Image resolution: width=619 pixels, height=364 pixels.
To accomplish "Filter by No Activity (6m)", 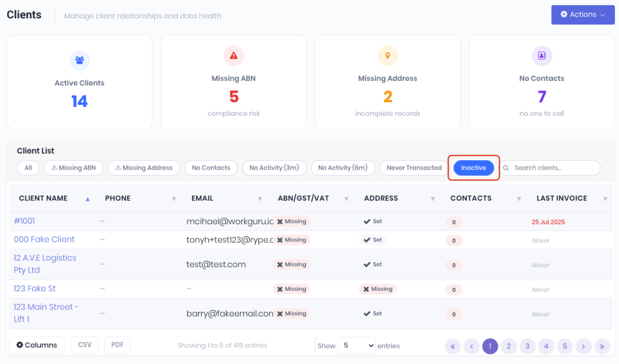I will [x=343, y=168].
